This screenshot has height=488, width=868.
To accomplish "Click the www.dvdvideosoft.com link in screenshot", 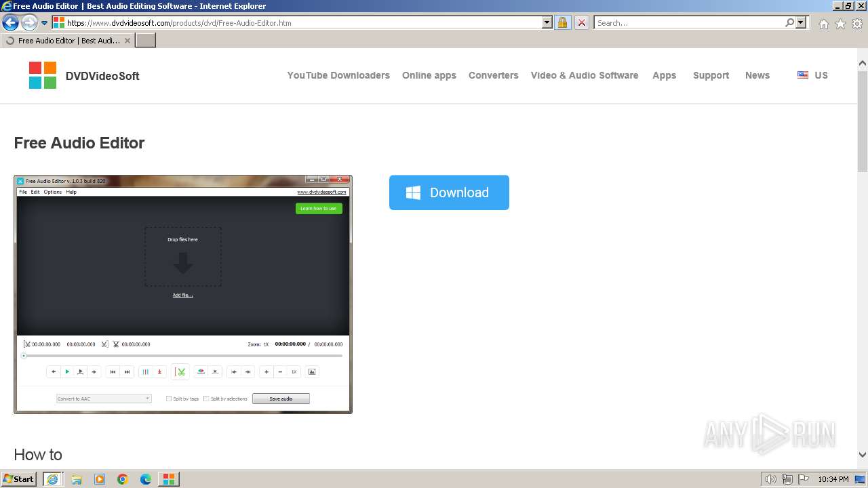I will (321, 192).
